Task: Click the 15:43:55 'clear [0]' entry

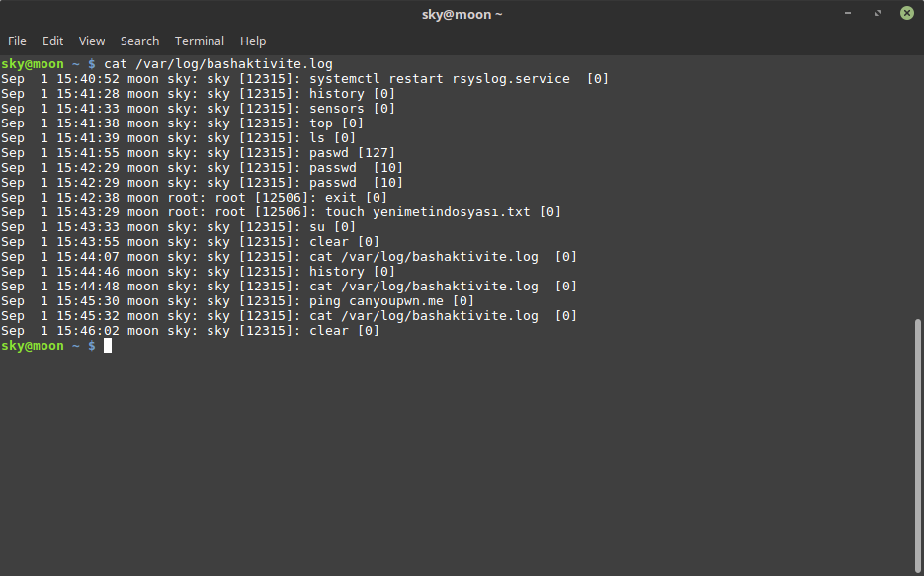Action: [x=191, y=241]
